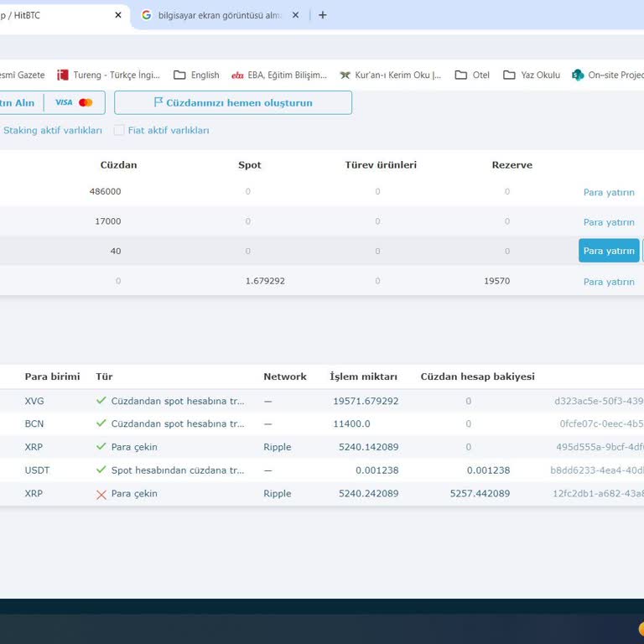Click the XVG transaction ID d323ac5e
The image size is (644, 644).
599,401
